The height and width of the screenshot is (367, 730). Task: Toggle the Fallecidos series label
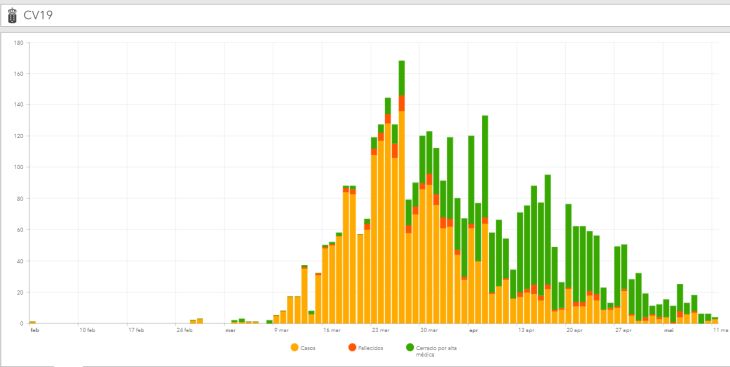pyautogui.click(x=371, y=348)
